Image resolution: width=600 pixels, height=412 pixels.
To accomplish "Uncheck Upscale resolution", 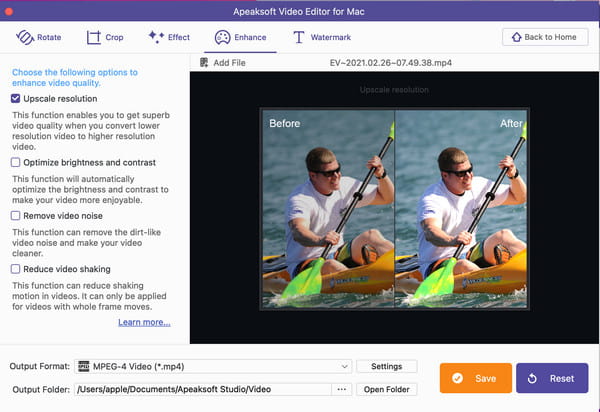I will [15, 99].
